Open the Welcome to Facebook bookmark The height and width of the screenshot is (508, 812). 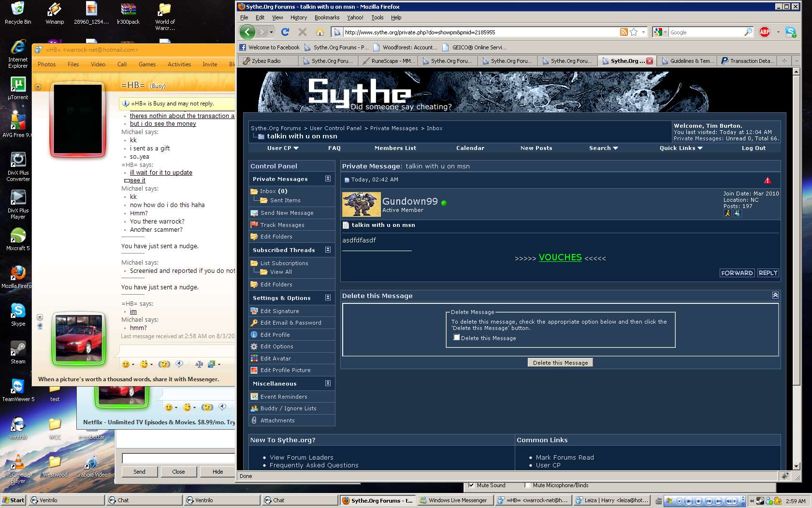[270, 47]
